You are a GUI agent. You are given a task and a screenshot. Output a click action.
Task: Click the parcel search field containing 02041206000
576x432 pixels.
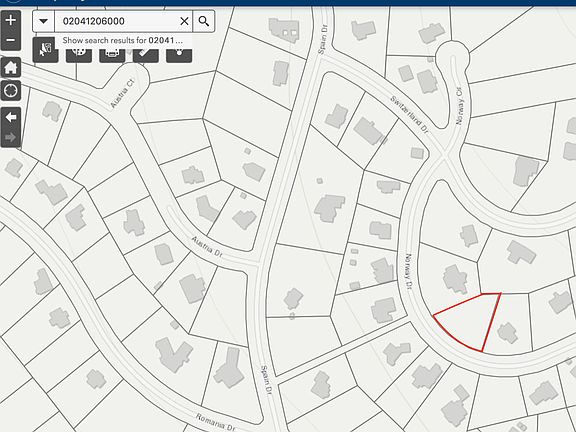click(x=116, y=21)
